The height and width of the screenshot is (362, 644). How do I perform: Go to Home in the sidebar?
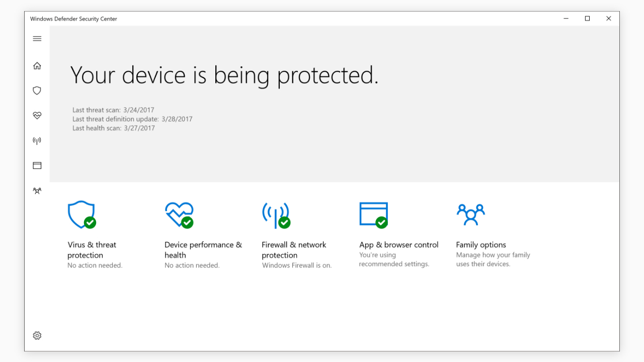pyautogui.click(x=37, y=66)
